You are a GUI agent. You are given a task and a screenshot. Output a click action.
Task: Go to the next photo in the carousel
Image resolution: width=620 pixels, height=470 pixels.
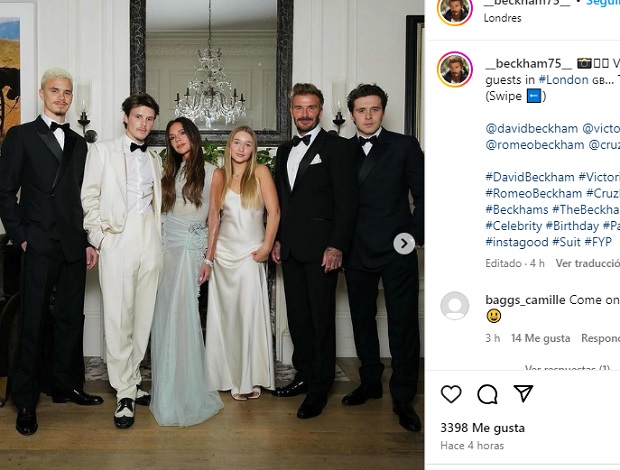point(404,243)
